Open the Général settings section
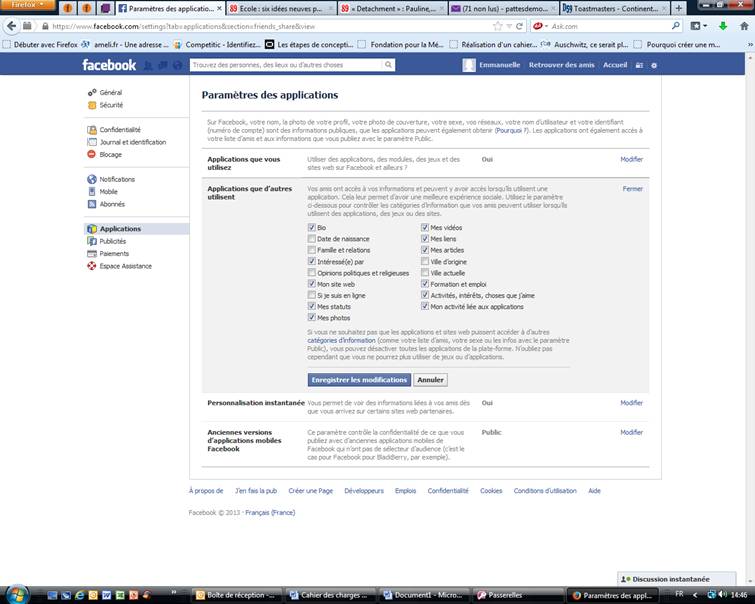755x604 pixels. (x=111, y=92)
